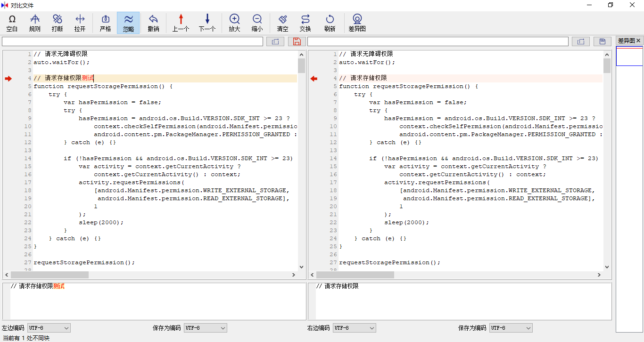Click the 打断 break icon

[58, 23]
